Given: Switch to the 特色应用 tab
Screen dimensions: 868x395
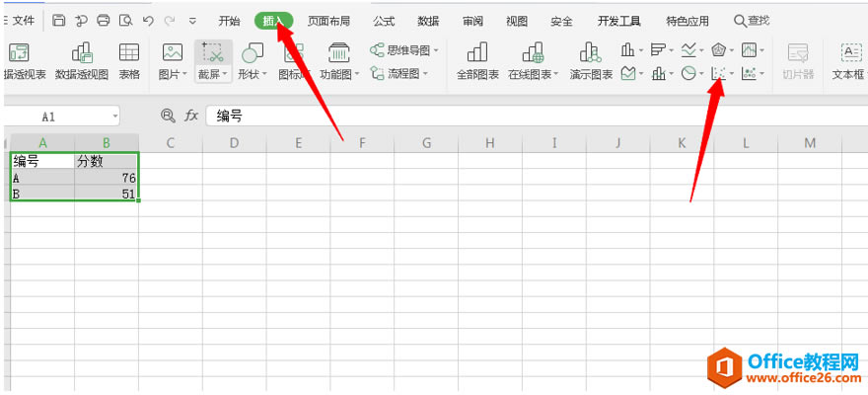Looking at the screenshot, I should [687, 21].
